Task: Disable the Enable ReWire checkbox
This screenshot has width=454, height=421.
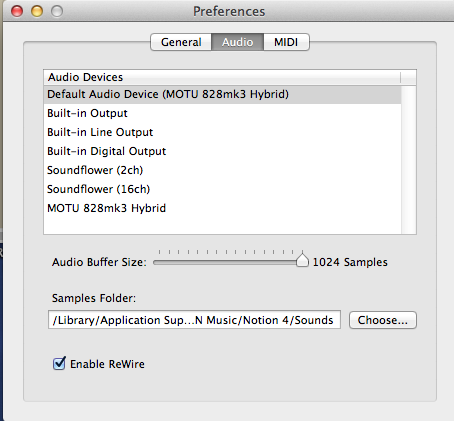Action: point(59,363)
